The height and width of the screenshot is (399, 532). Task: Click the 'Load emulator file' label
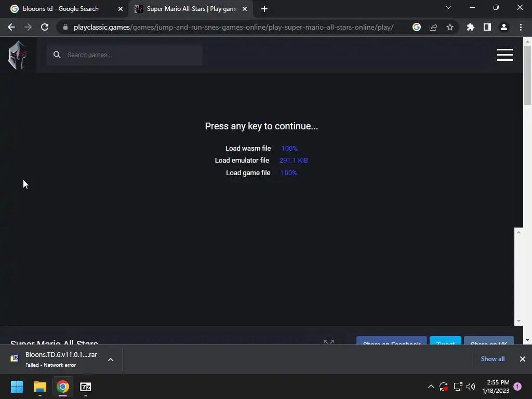click(x=242, y=160)
